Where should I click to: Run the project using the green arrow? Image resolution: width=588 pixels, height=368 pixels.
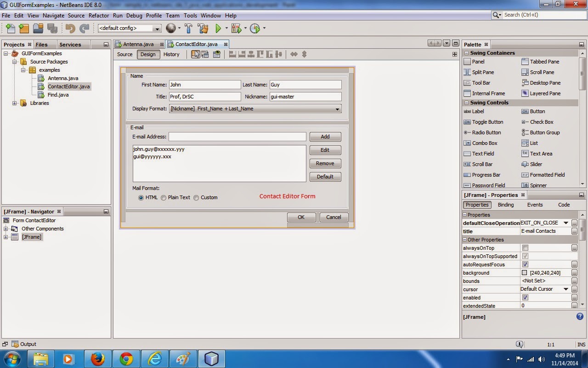pyautogui.click(x=217, y=28)
